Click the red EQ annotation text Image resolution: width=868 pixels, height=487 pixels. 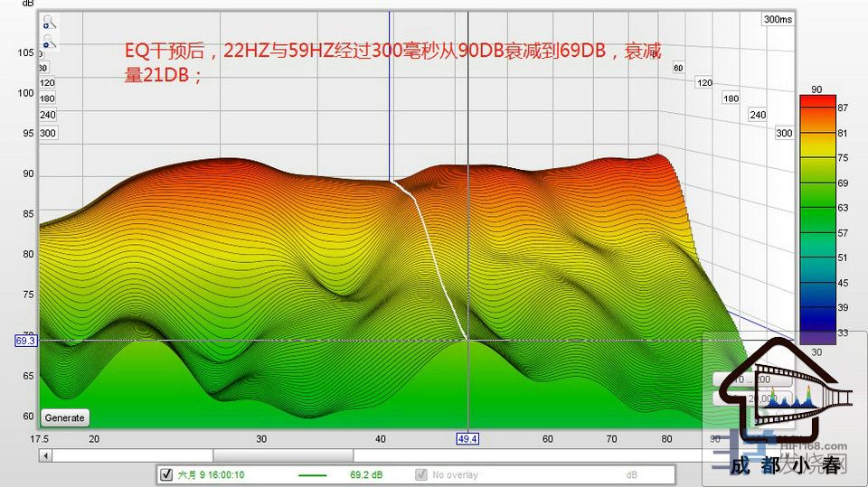click(392, 62)
